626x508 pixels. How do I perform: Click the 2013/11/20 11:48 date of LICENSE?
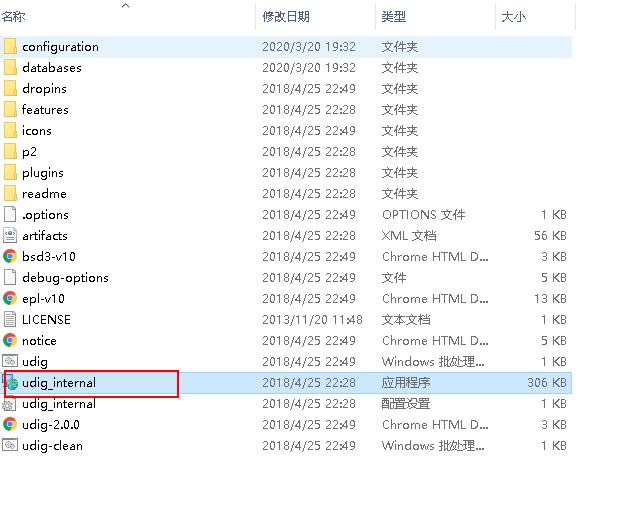[312, 320]
